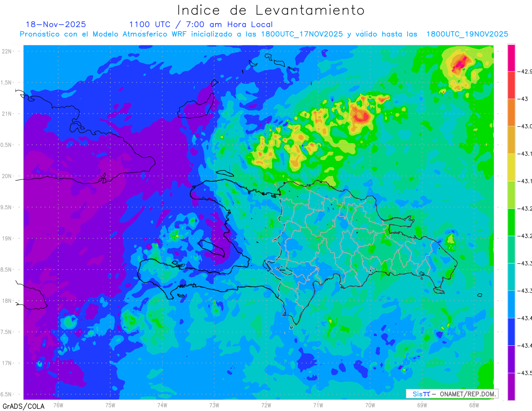The image size is (532, 411).
Task: Select the bottom violet swatch of the color scale
Action: 511,386
